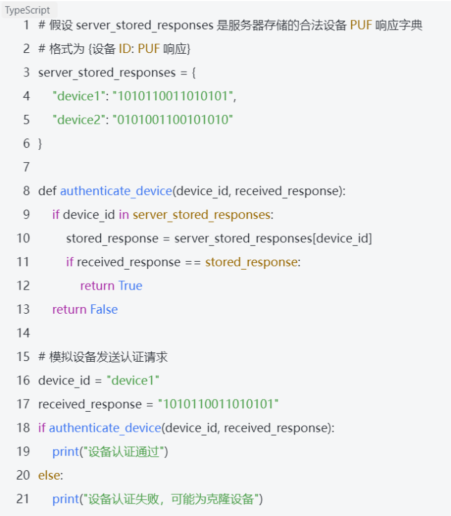Click print("设备认证通过") statement
451x516 pixels.
coord(110,452)
